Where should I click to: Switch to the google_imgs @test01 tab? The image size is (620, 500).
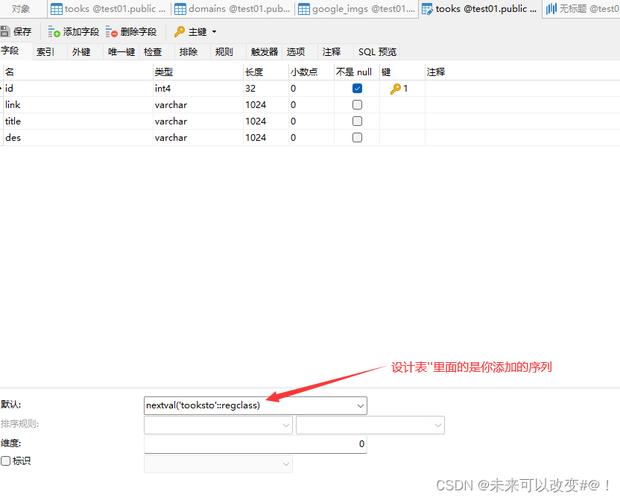coord(356,9)
